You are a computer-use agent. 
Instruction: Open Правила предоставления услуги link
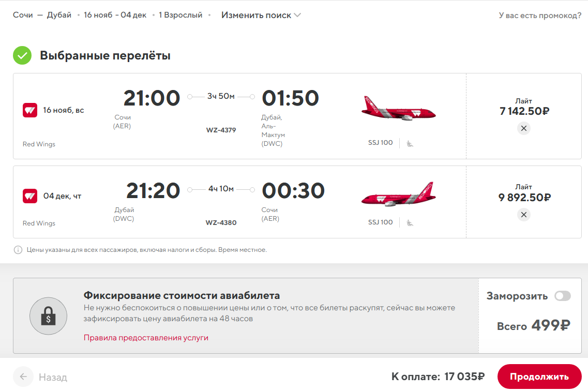(146, 337)
